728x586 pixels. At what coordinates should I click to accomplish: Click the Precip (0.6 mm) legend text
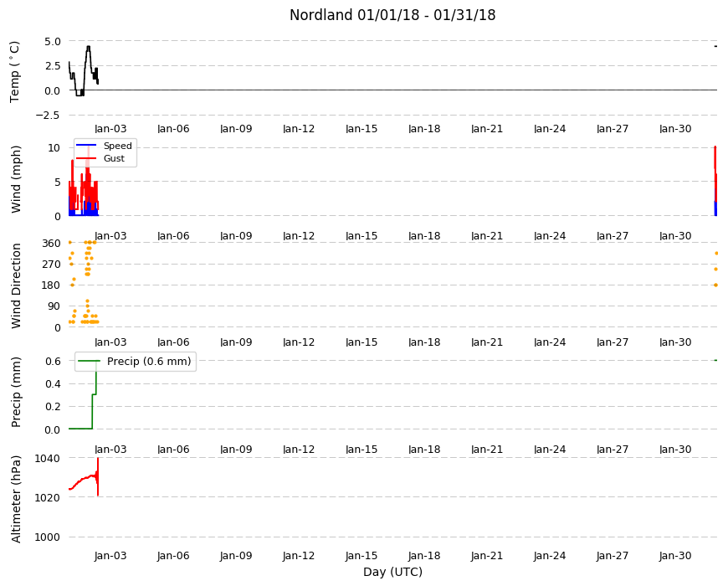point(149,362)
